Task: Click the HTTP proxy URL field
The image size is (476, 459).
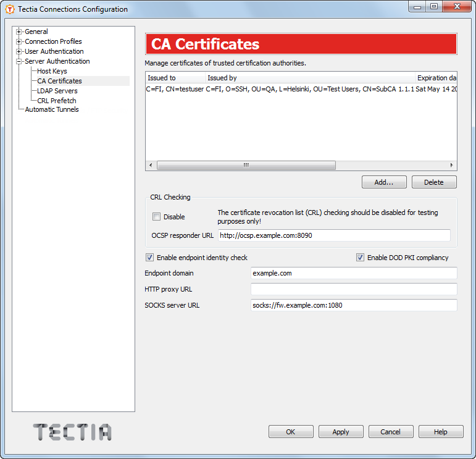Action: click(x=354, y=289)
